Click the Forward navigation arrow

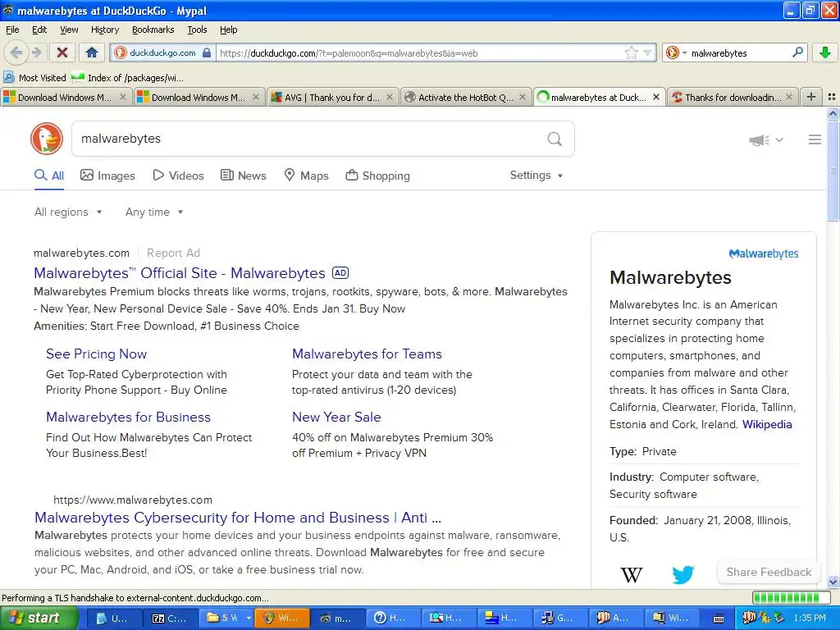pyautogui.click(x=36, y=52)
